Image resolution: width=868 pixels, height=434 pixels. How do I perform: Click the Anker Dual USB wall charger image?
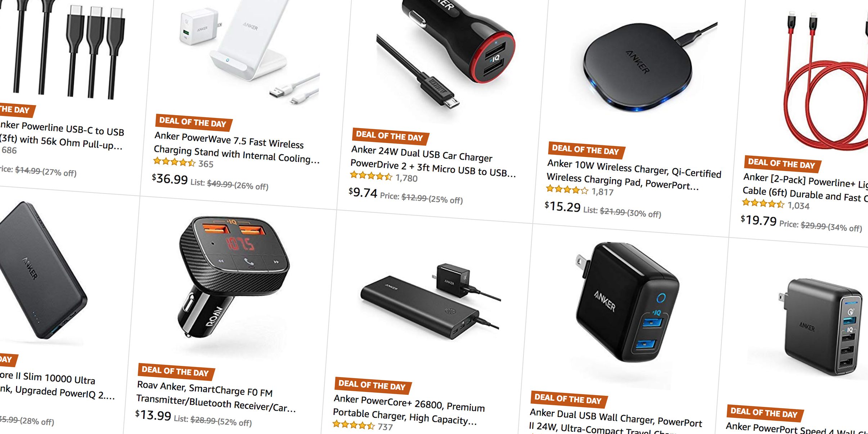pyautogui.click(x=627, y=302)
